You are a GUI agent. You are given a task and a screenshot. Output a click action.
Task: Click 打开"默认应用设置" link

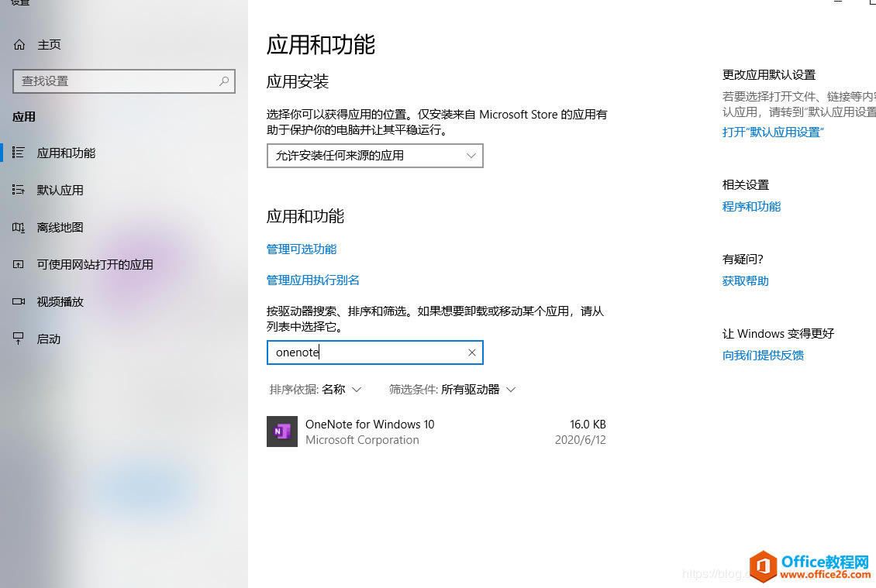772,132
